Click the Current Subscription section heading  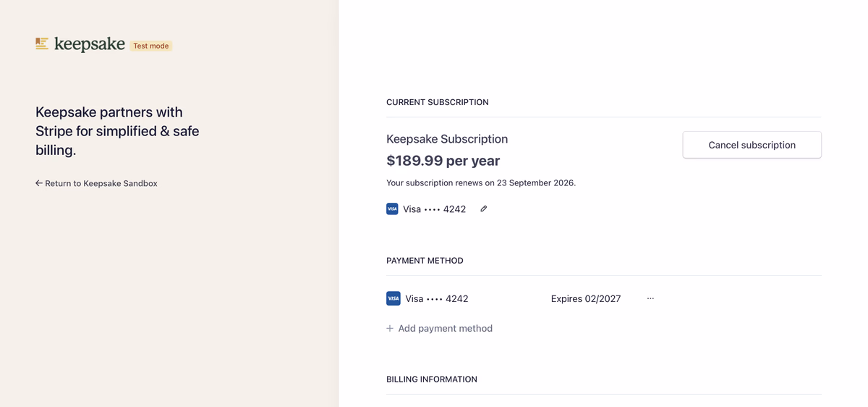click(x=437, y=102)
